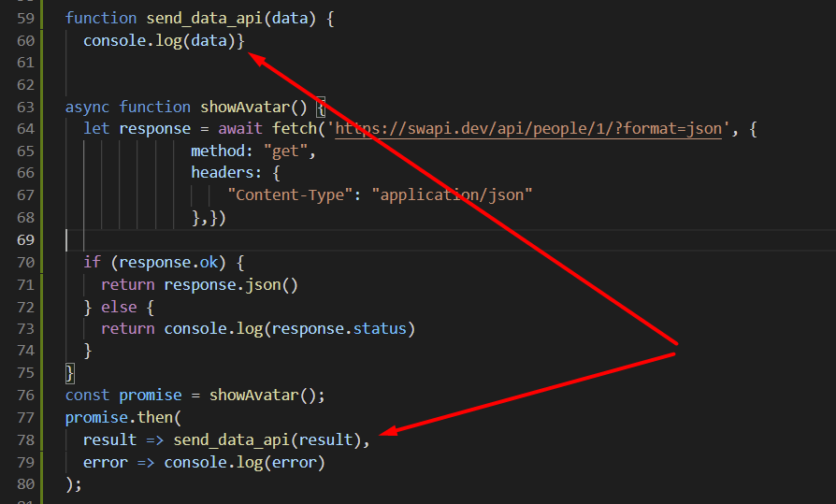
Task: Click line number 59 in the gutter
Action: (x=25, y=18)
